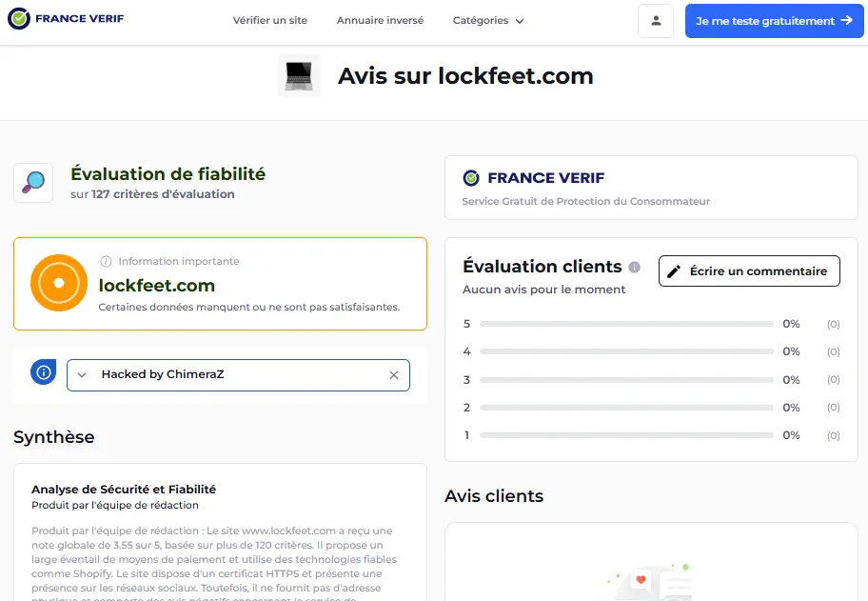Open the Annuaire inversé page
This screenshot has width=868, height=601.
380,20
